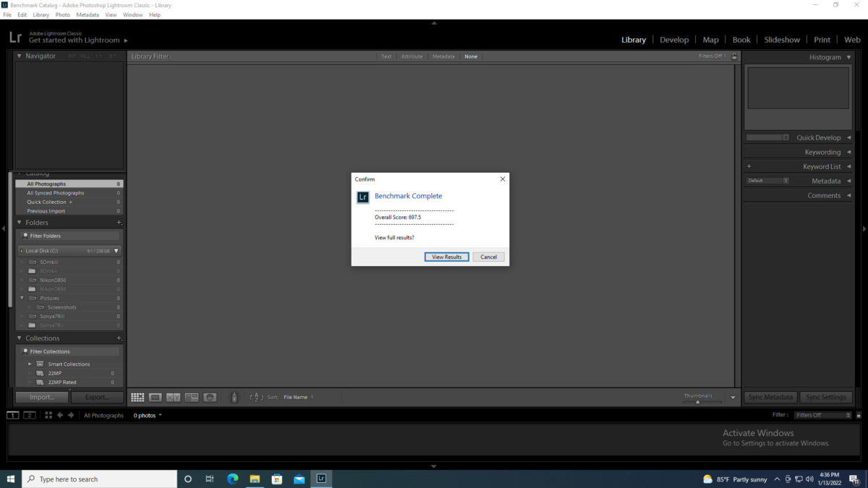This screenshot has width=868, height=488.
Task: Collapse the Histogram panel
Action: tap(848, 57)
